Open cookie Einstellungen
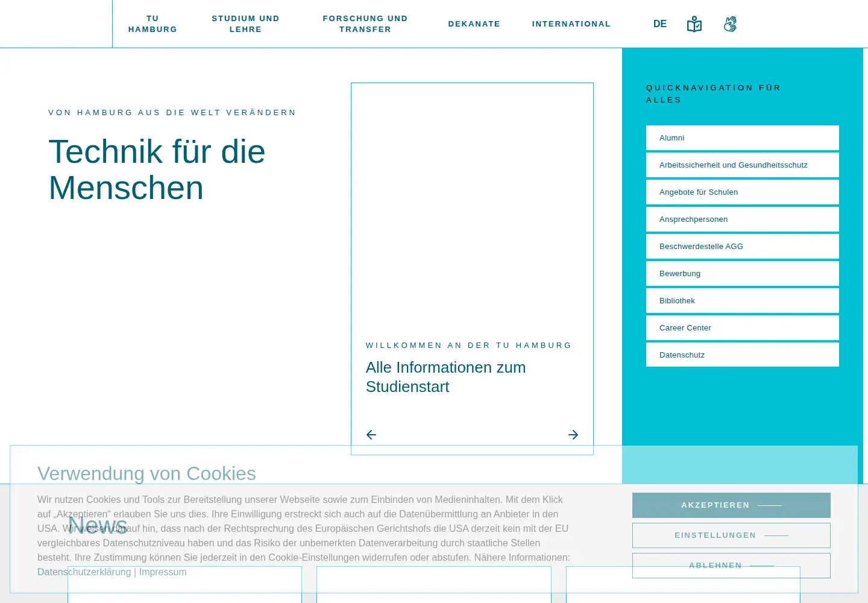Image resolution: width=868 pixels, height=603 pixels. tap(731, 535)
